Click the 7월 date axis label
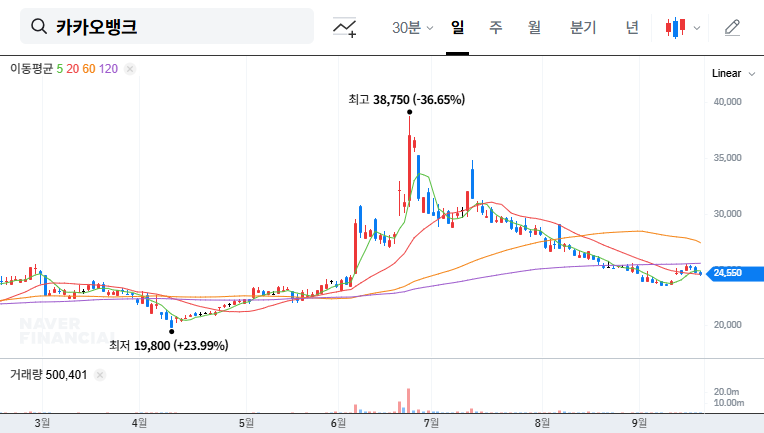764x433 pixels. click(431, 423)
